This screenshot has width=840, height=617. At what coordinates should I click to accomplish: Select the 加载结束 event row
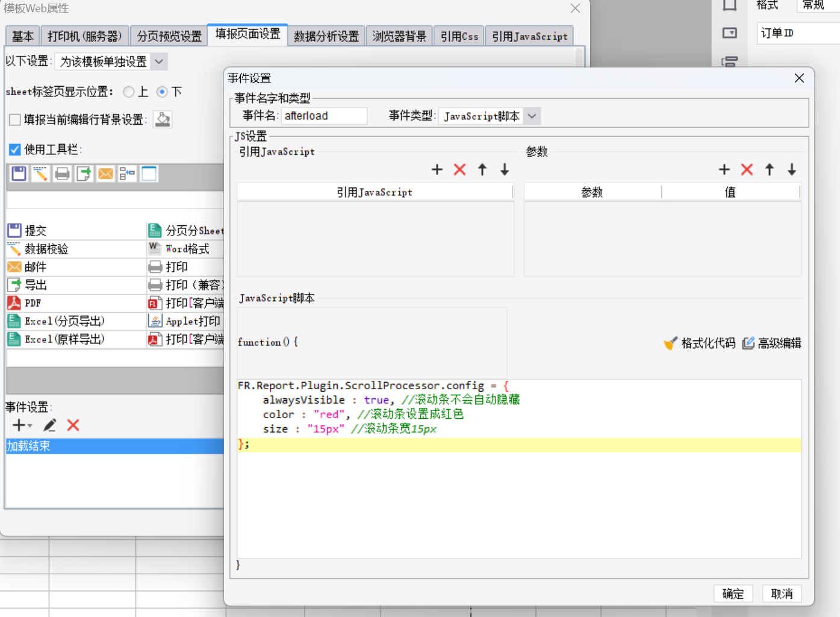[114, 446]
